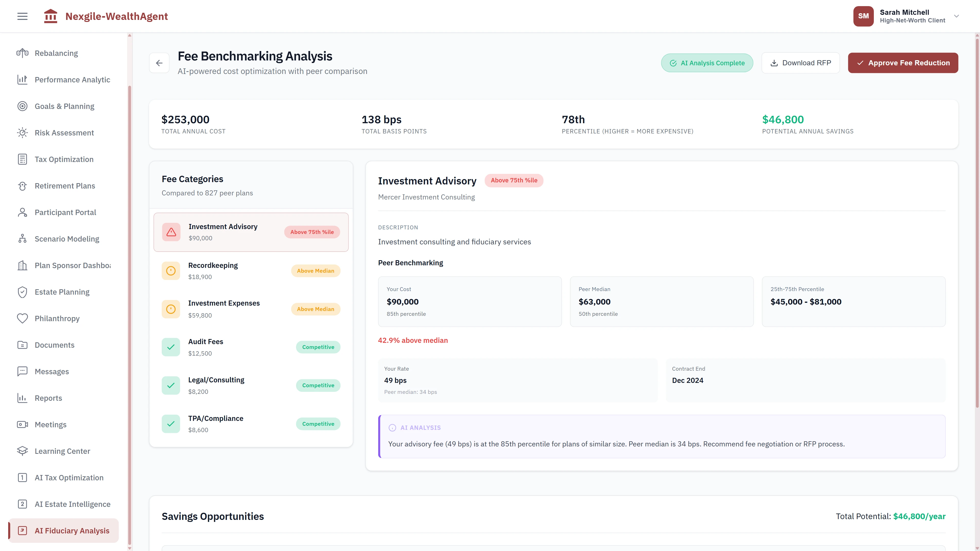Click the Nexgile-WealthAgent bank logo
This screenshot has height=551, width=980.
(51, 16)
